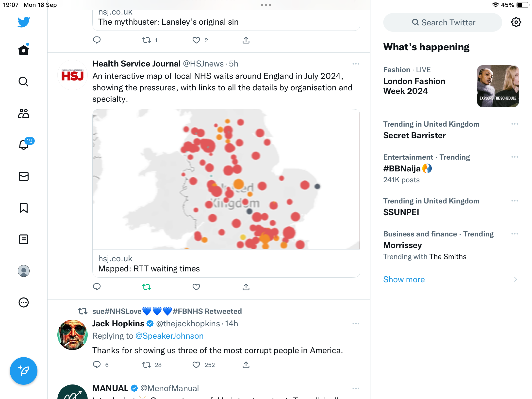
Task: Open the More circle menu in sidebar
Action: (x=24, y=302)
